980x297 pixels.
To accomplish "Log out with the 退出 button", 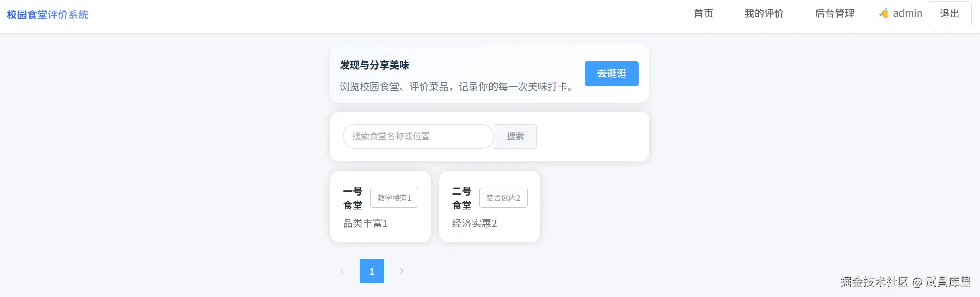I will click(949, 14).
